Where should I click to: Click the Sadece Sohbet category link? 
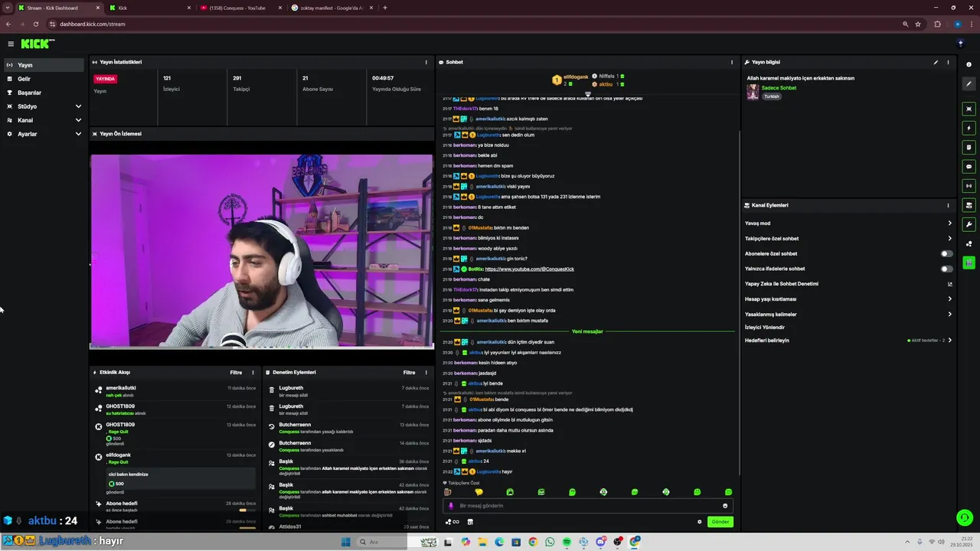point(779,88)
